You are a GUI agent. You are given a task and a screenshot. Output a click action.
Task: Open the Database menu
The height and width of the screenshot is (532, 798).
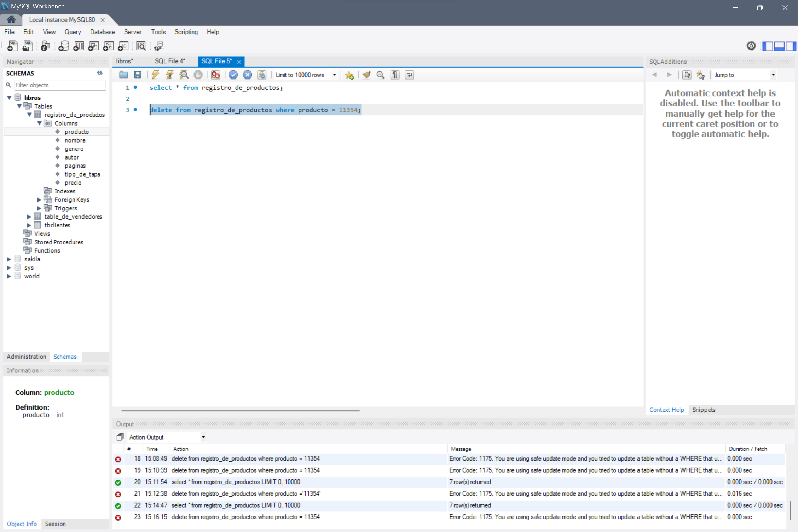tap(103, 32)
